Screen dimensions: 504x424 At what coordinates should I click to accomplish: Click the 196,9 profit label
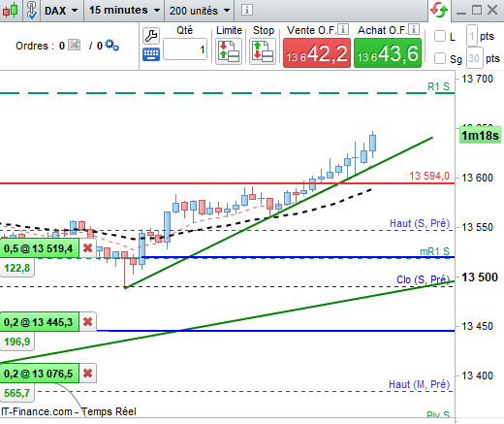[x=16, y=342]
